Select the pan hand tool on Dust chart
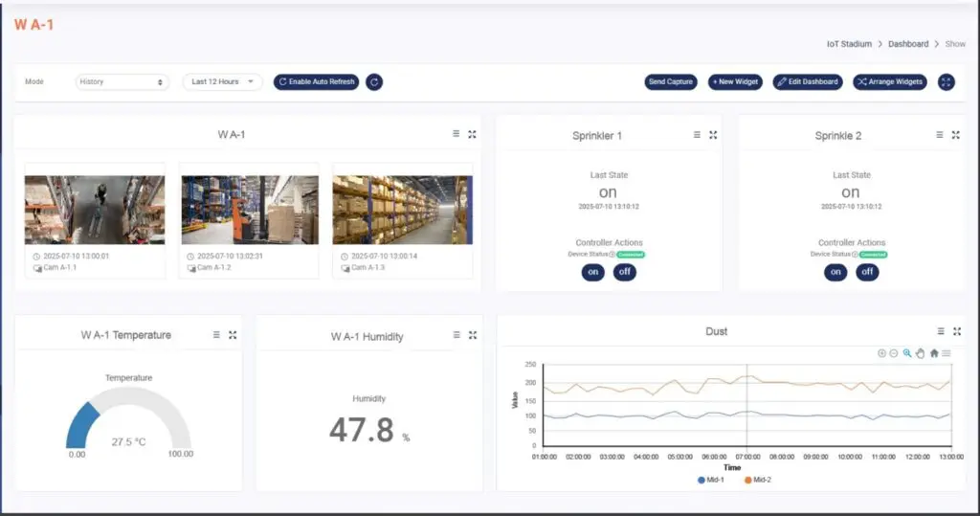This screenshot has height=516, width=980. [x=921, y=353]
